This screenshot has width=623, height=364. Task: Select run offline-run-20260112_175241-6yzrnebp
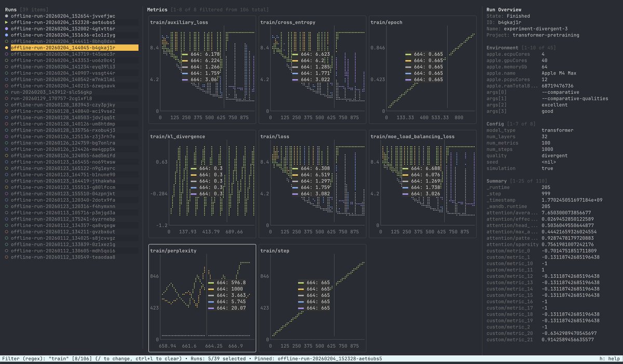pos(71,219)
